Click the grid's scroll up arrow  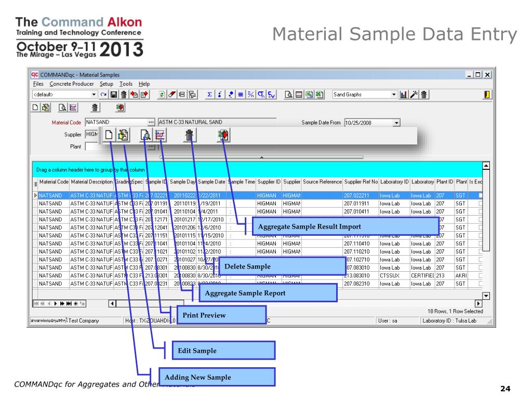(x=486, y=166)
